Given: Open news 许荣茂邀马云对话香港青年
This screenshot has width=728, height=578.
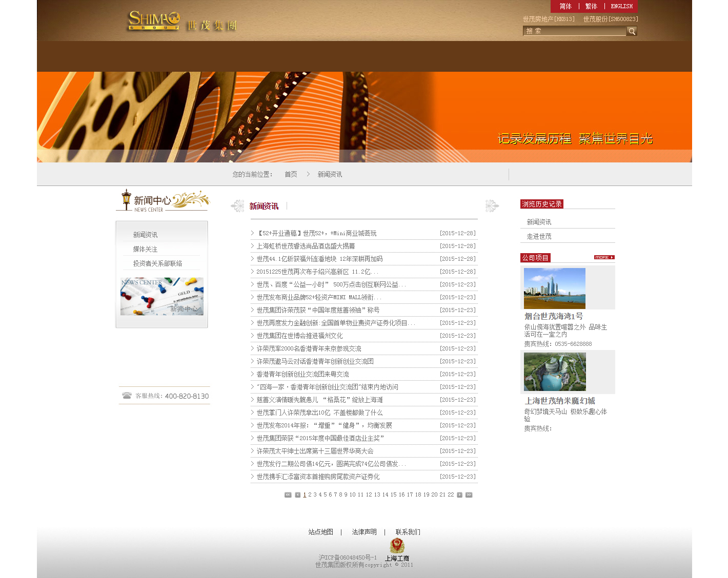Looking at the screenshot, I should [315, 361].
